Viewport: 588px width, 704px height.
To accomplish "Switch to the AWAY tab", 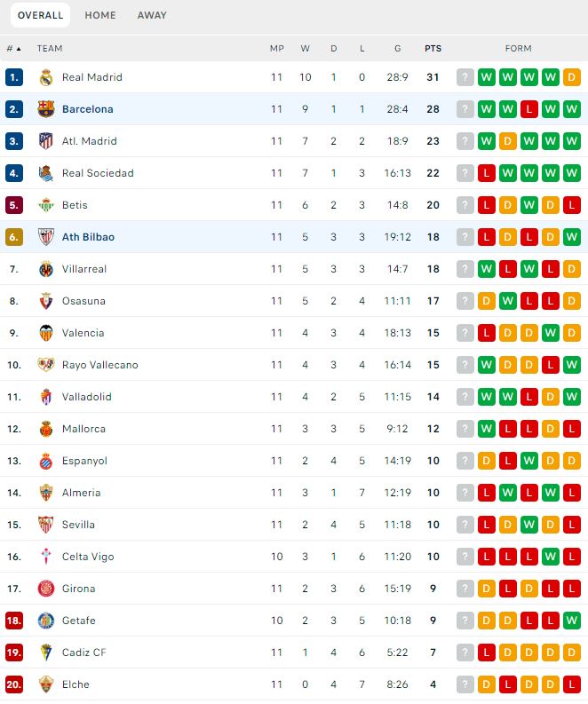I will 152,15.
